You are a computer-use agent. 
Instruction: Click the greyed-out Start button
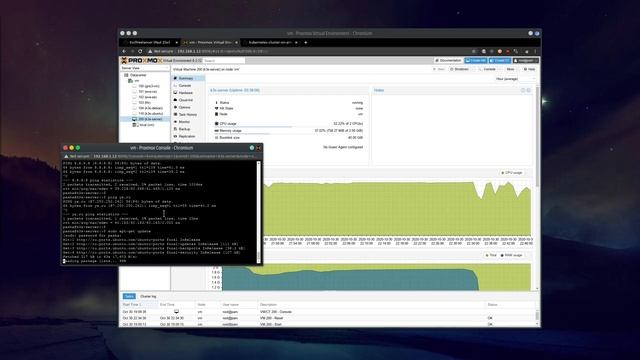pos(439,69)
